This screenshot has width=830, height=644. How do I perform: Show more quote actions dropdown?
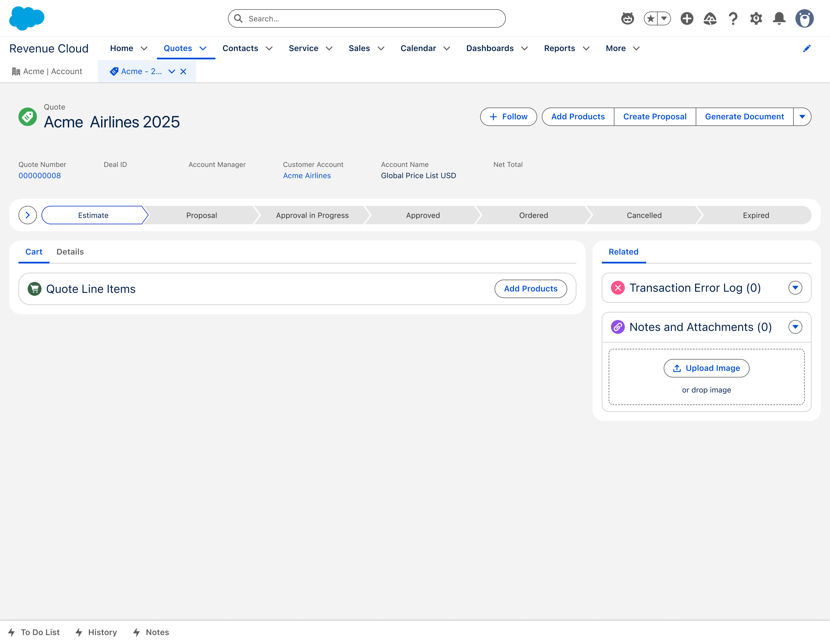tap(802, 117)
